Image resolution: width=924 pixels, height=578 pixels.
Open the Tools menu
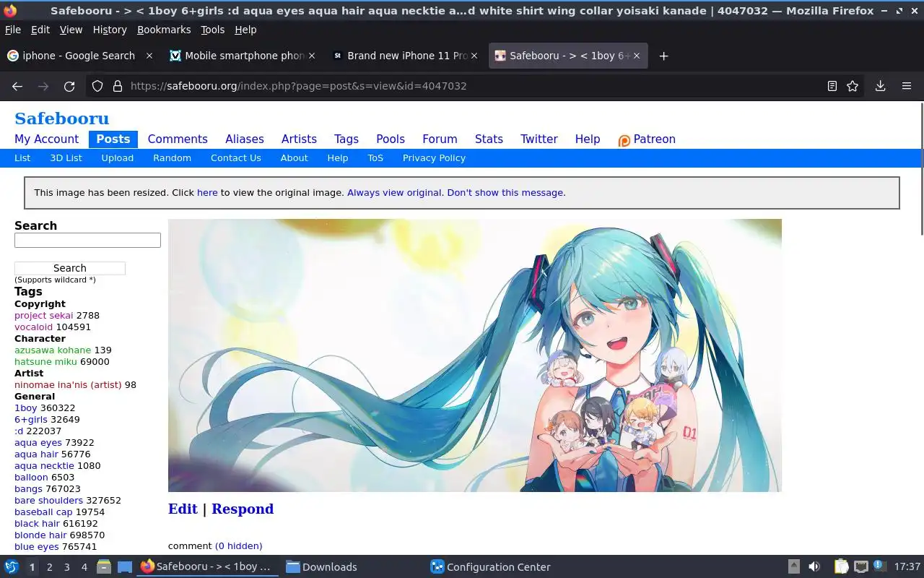213,30
